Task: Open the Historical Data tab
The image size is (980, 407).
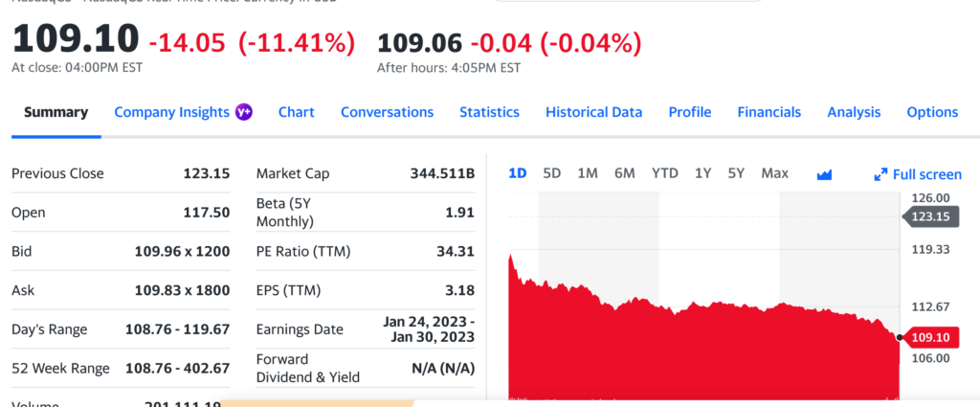Action: click(593, 112)
